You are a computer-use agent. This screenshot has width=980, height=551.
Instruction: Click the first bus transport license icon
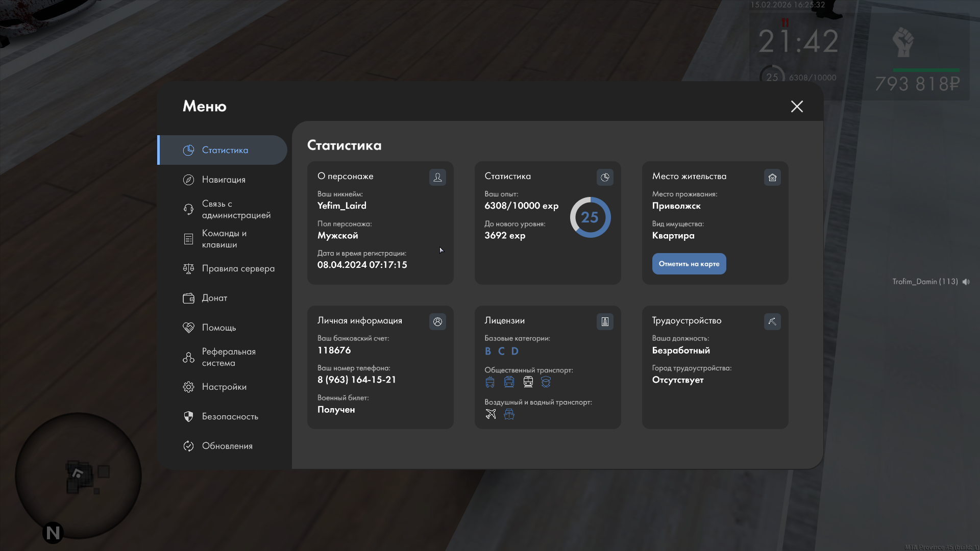tap(490, 382)
